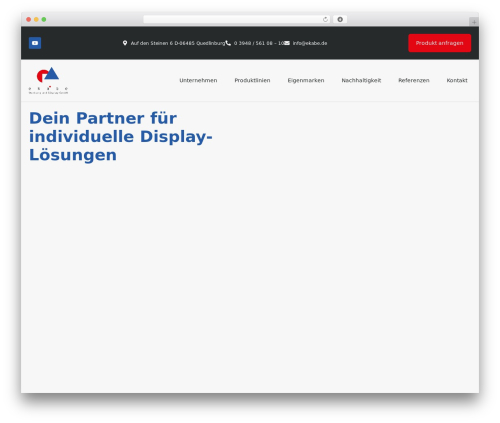Click the location pin icon
500x423 pixels.
(x=125, y=43)
